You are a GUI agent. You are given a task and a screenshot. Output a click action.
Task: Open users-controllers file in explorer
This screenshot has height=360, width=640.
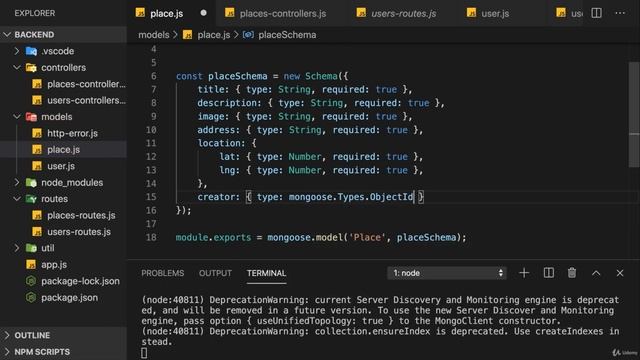tap(63, 100)
